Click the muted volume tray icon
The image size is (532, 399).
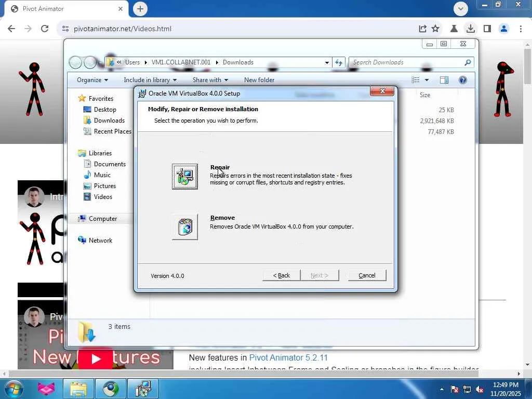pos(480,390)
